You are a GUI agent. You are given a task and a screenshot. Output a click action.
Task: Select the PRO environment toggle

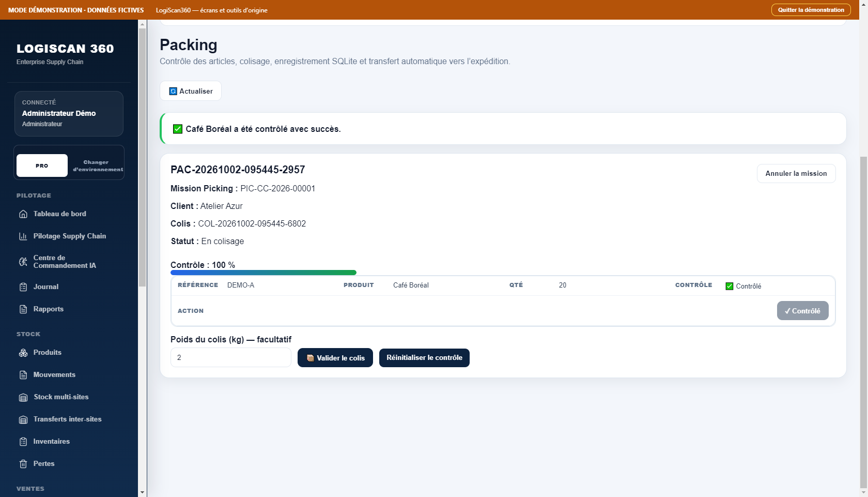[42, 165]
